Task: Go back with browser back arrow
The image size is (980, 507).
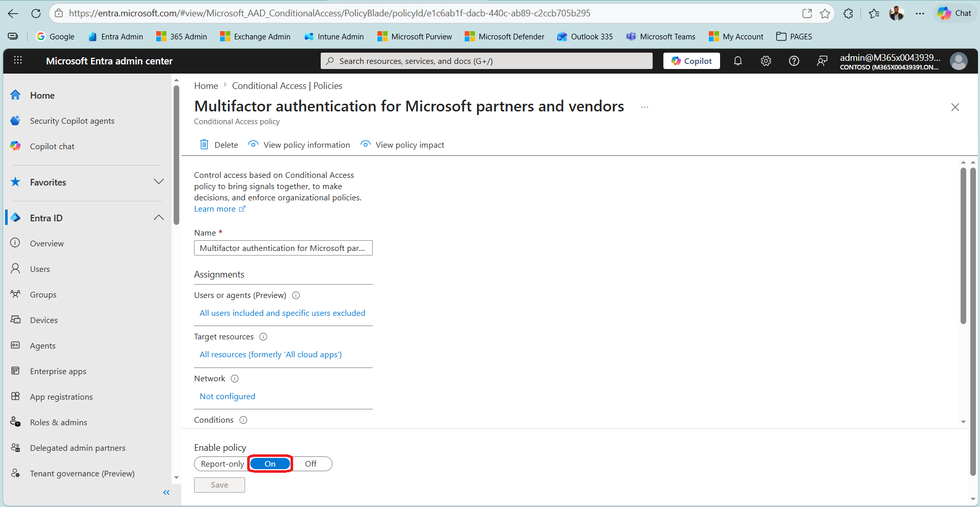Action: point(13,13)
